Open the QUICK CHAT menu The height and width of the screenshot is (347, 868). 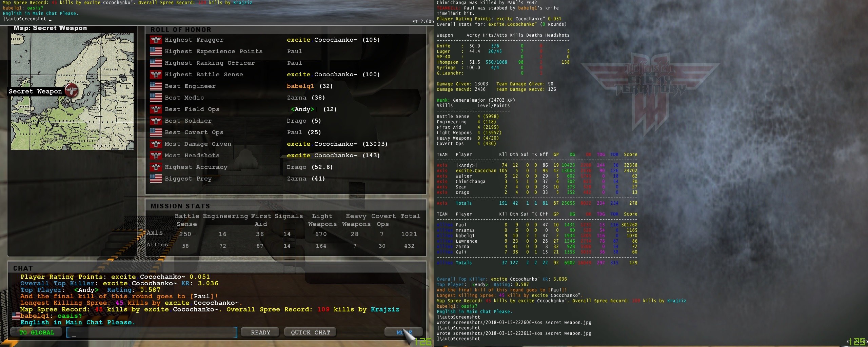pos(310,332)
